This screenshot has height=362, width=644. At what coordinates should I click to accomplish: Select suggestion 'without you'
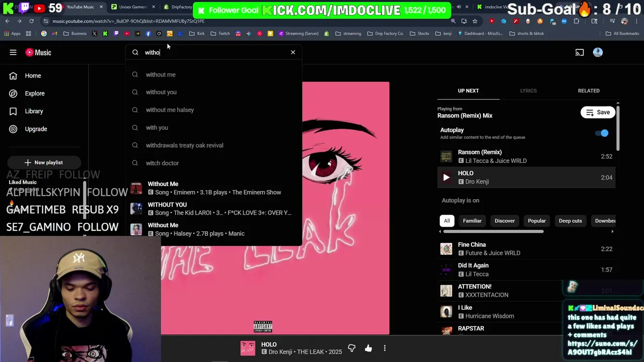(214, 92)
